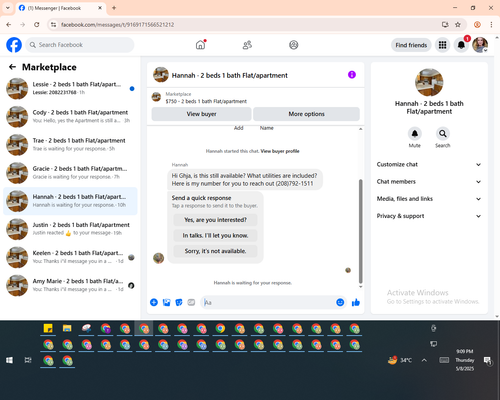Show hidden system tray icons
The width and height of the screenshot is (500, 400).
tap(424, 360)
